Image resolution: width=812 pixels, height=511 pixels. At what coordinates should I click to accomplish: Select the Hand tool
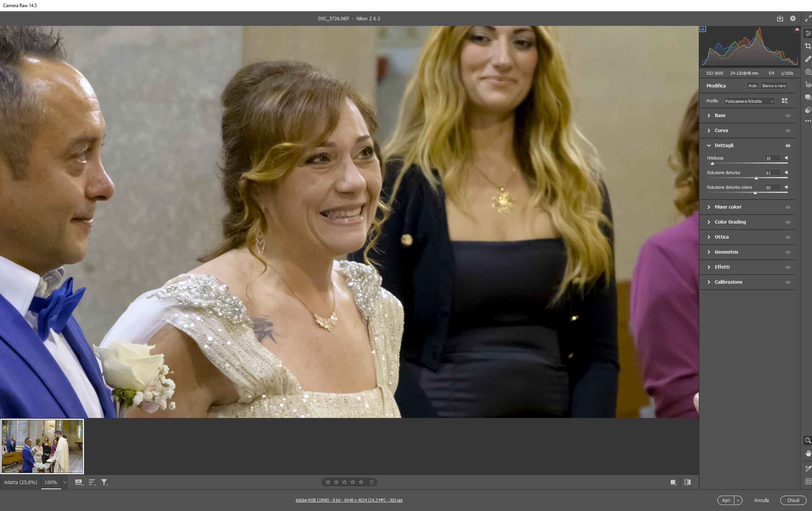808,453
